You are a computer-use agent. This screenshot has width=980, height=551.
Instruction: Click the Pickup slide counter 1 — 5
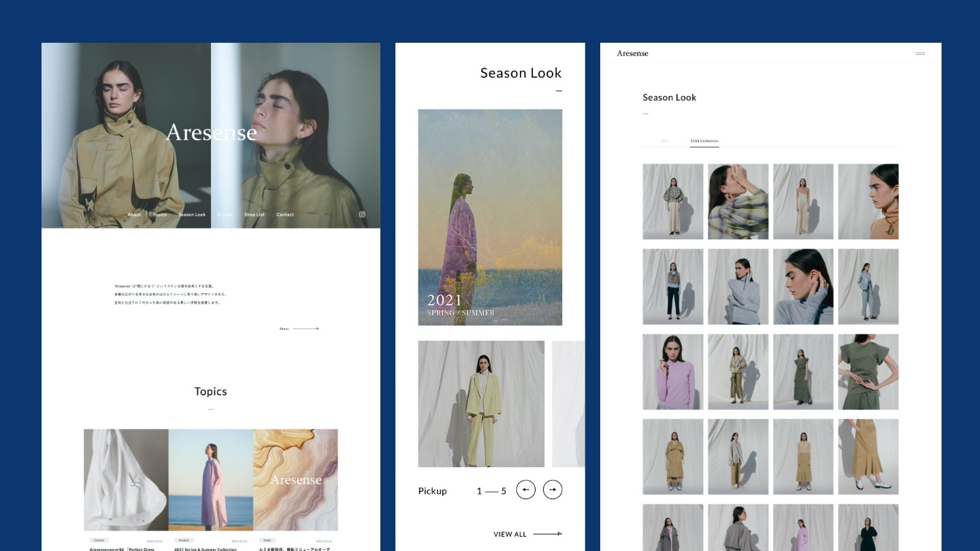[x=491, y=491]
